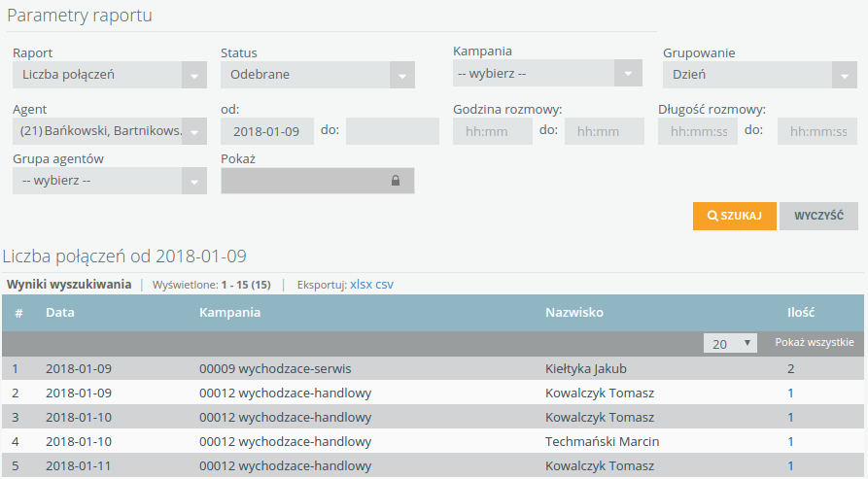Click Pokaż wszystkie link
868x479 pixels.
pyautogui.click(x=815, y=342)
